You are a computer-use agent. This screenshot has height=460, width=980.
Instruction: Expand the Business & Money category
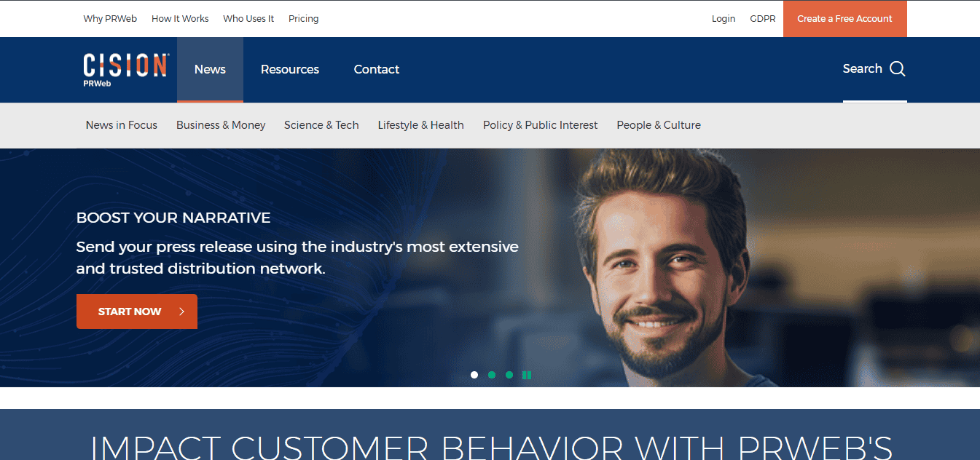tap(221, 125)
